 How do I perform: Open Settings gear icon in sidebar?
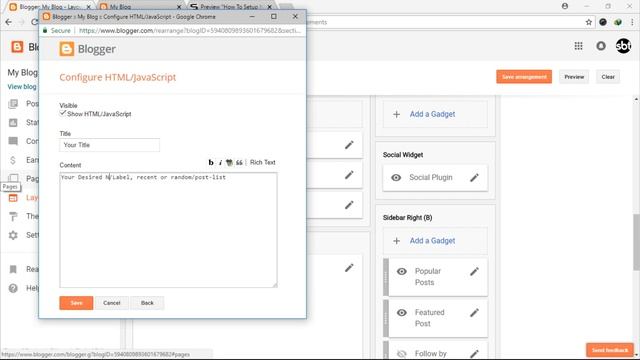13,235
